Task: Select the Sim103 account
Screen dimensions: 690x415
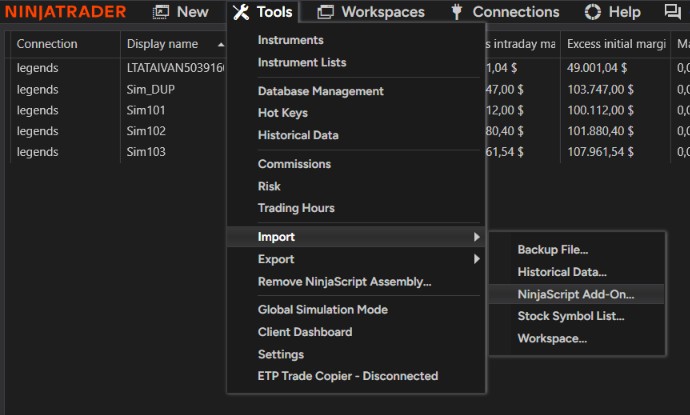Action: click(x=146, y=152)
